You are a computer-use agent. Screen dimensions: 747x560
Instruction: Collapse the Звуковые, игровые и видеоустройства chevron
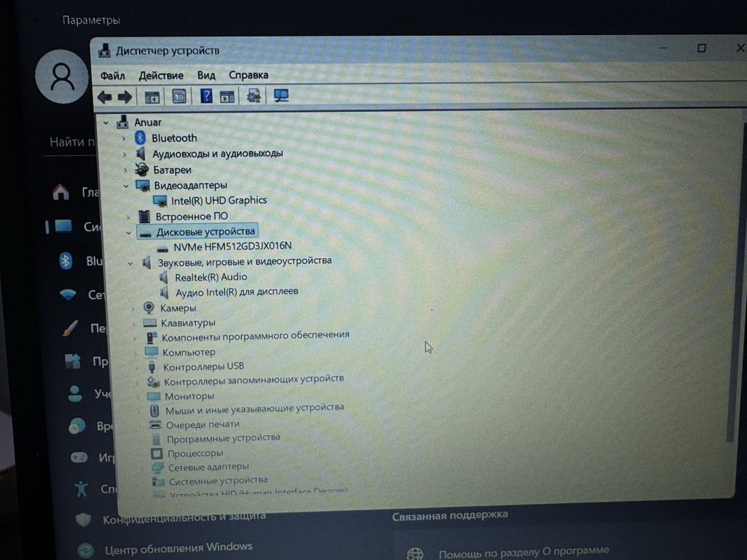[131, 263]
